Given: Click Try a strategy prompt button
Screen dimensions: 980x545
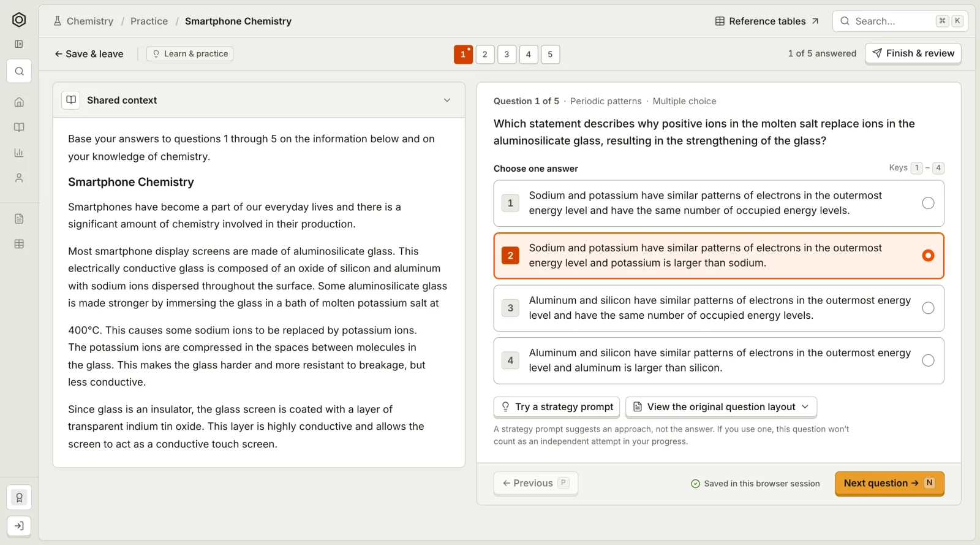Looking at the screenshot, I should (x=557, y=407).
